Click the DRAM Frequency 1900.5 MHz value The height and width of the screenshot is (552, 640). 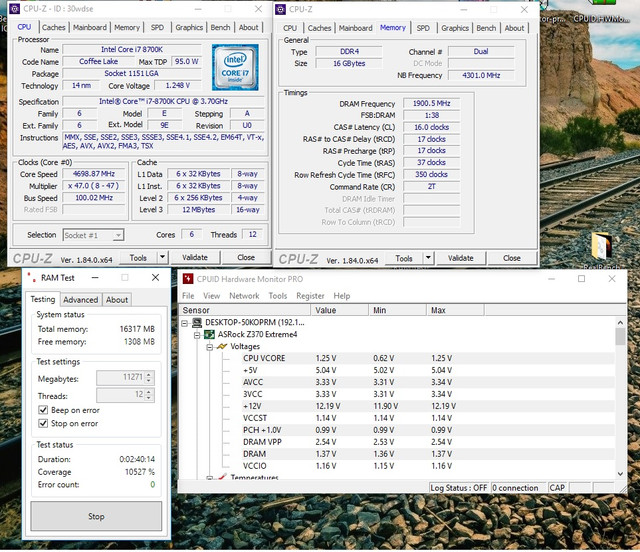coord(431,103)
